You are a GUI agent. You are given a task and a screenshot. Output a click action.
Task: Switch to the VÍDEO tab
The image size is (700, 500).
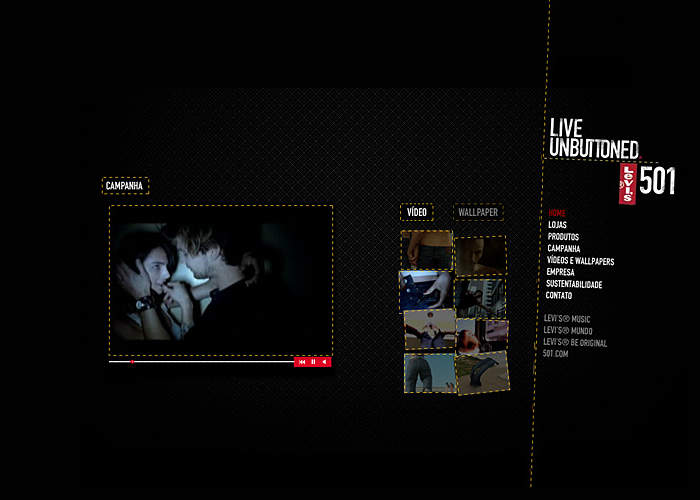coord(417,212)
